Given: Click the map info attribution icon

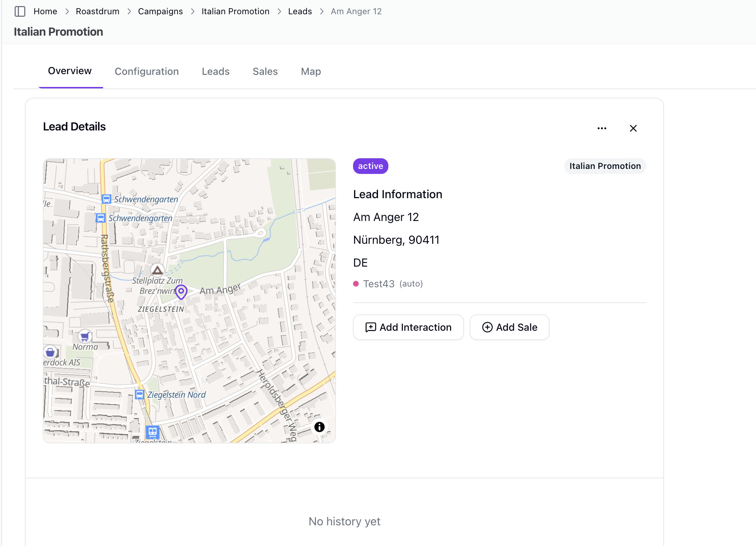Looking at the screenshot, I should 319,427.
